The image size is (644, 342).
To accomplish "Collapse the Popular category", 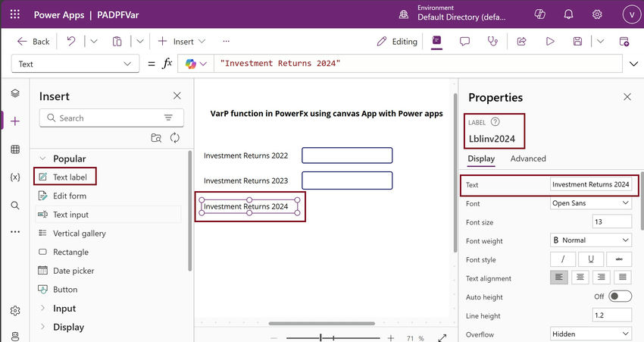I will tap(42, 158).
